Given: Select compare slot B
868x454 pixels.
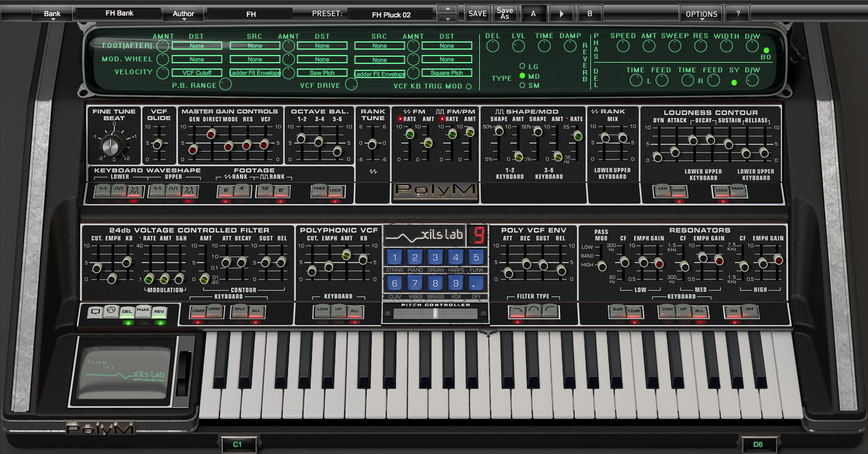Looking at the screenshot, I should click(590, 14).
